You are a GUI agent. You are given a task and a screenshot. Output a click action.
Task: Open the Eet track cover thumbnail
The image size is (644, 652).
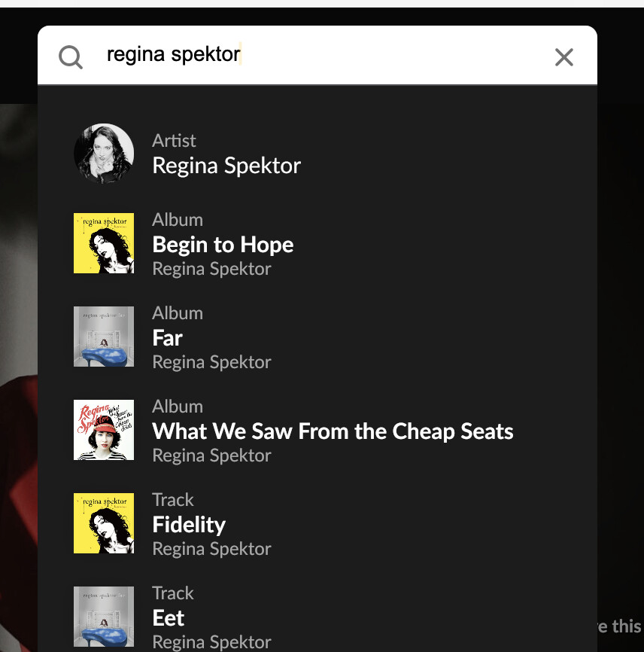click(x=104, y=617)
